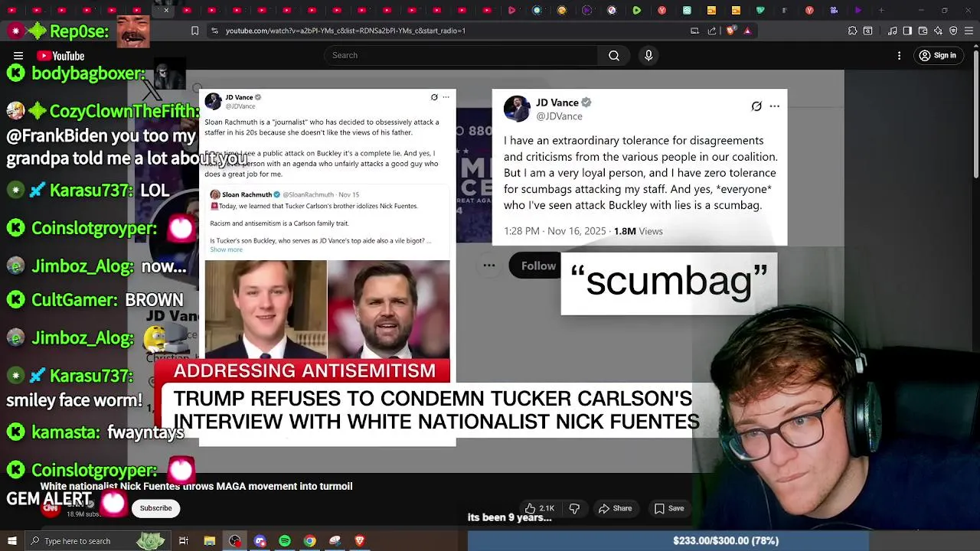
Task: Click the Rep0se chat username
Action: point(79,31)
